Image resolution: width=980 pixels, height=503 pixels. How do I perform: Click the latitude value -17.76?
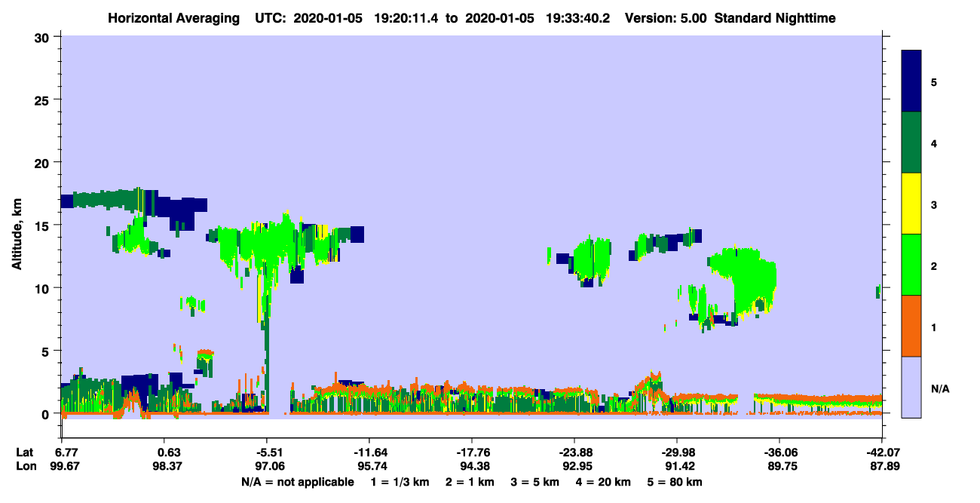point(473,452)
